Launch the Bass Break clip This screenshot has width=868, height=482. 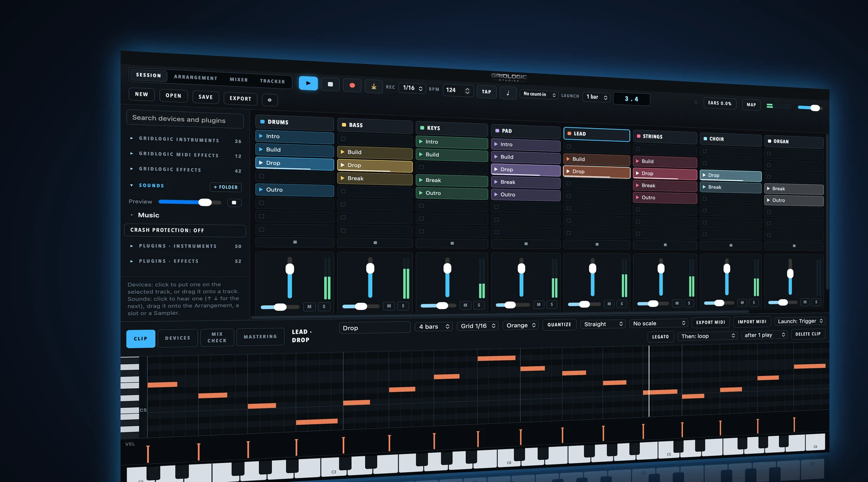click(x=375, y=178)
